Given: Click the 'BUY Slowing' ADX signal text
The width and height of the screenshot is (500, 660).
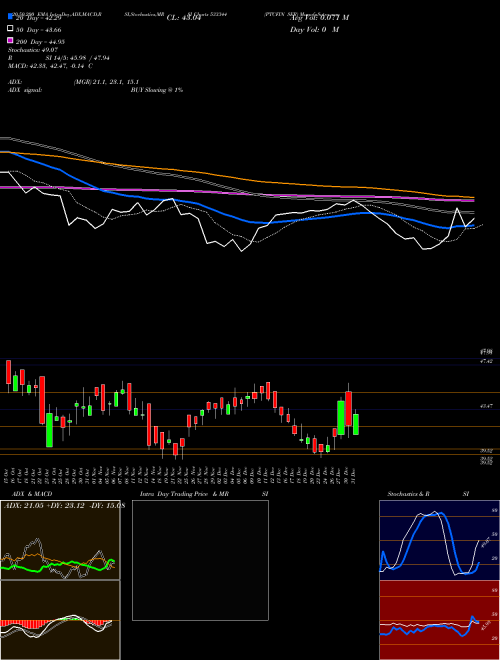Looking at the screenshot, I should (157, 90).
